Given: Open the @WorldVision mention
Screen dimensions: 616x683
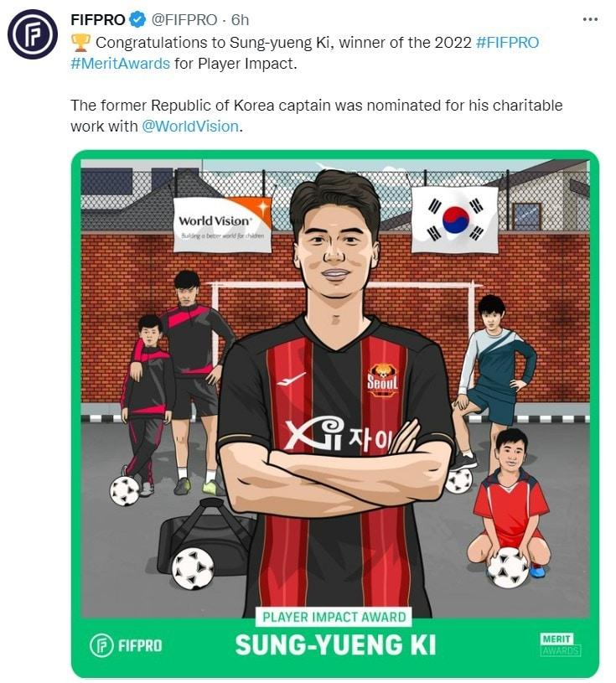Looking at the screenshot, I should (x=190, y=127).
